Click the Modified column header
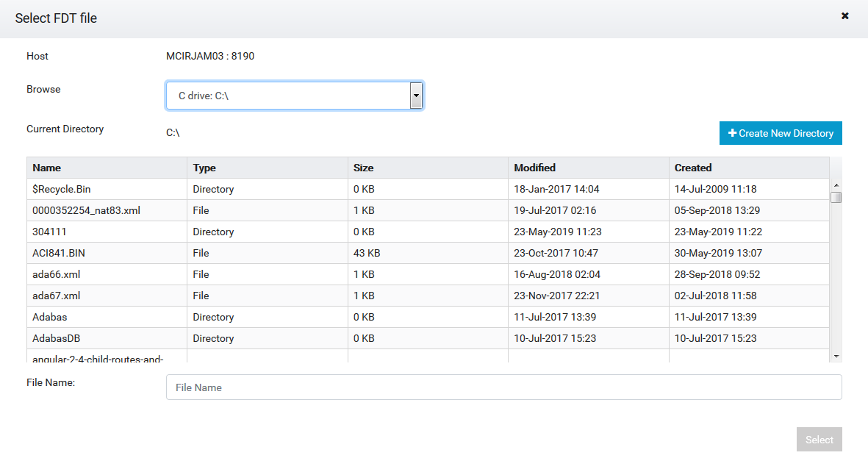Image resolution: width=868 pixels, height=472 pixels. (534, 168)
